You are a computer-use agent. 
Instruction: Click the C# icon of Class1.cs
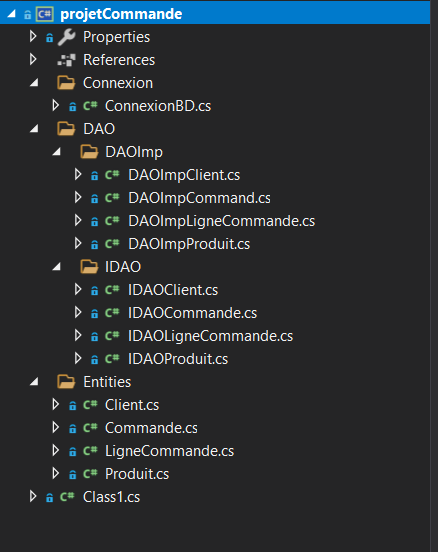pos(67,497)
